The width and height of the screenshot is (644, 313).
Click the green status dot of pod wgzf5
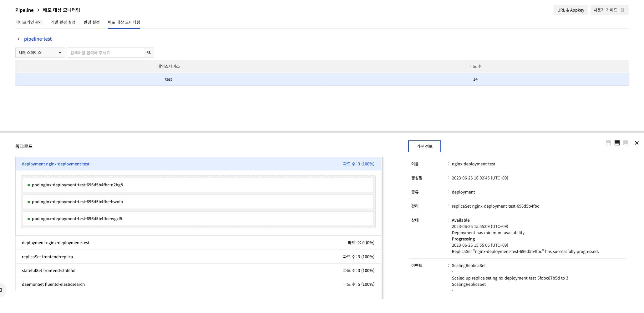click(x=29, y=219)
